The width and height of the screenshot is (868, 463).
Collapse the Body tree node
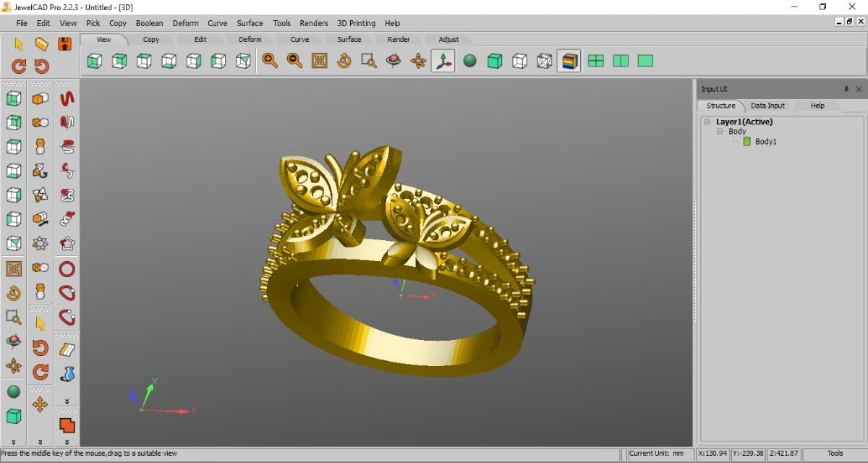(x=720, y=132)
